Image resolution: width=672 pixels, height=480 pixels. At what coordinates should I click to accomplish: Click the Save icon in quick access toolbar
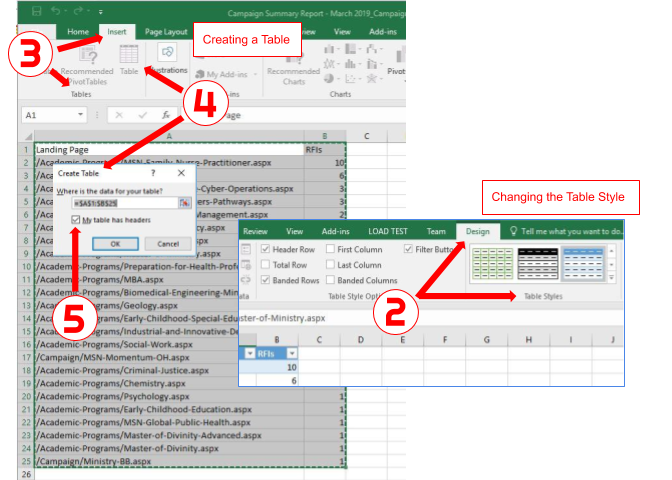coord(36,11)
